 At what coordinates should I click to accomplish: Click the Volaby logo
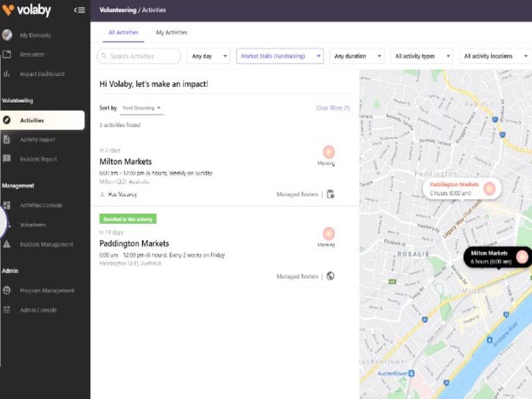pyautogui.click(x=27, y=10)
